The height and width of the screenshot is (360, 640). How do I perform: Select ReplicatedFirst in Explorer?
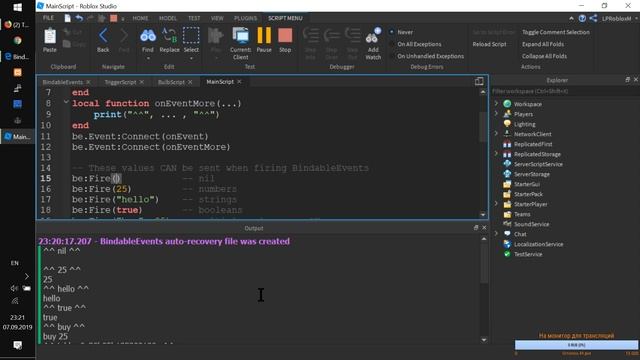point(533,144)
